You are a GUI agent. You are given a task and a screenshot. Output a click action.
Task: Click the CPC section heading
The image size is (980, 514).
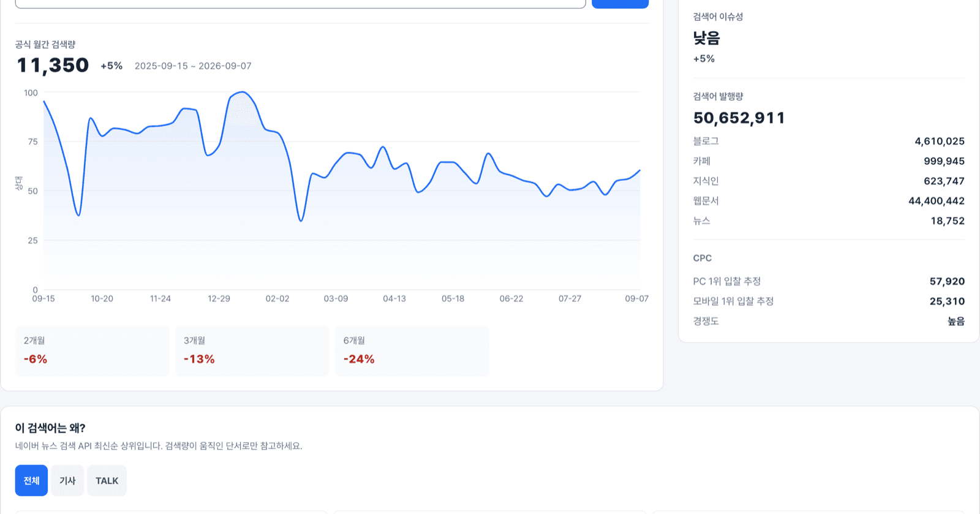coord(703,258)
